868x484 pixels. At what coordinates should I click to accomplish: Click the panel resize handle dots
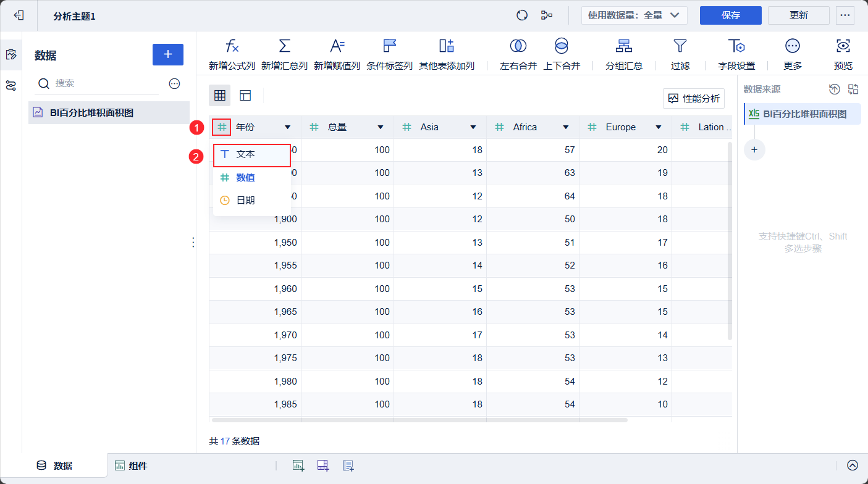pos(193,243)
